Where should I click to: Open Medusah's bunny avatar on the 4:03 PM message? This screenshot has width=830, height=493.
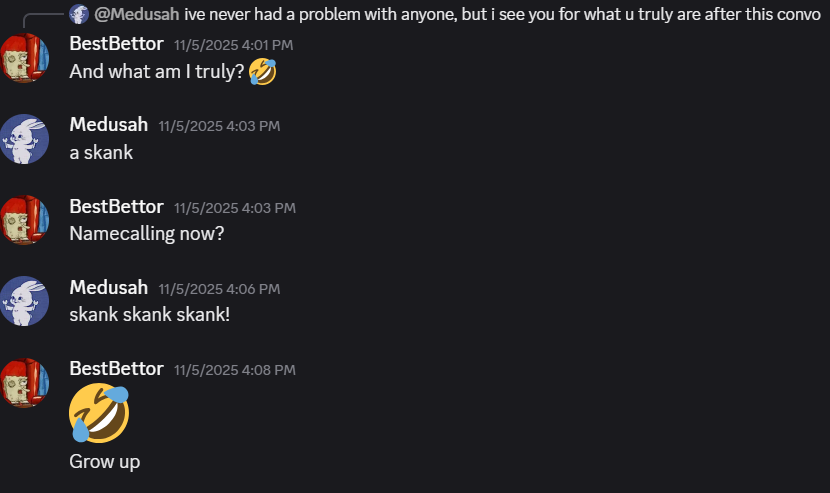(24, 138)
